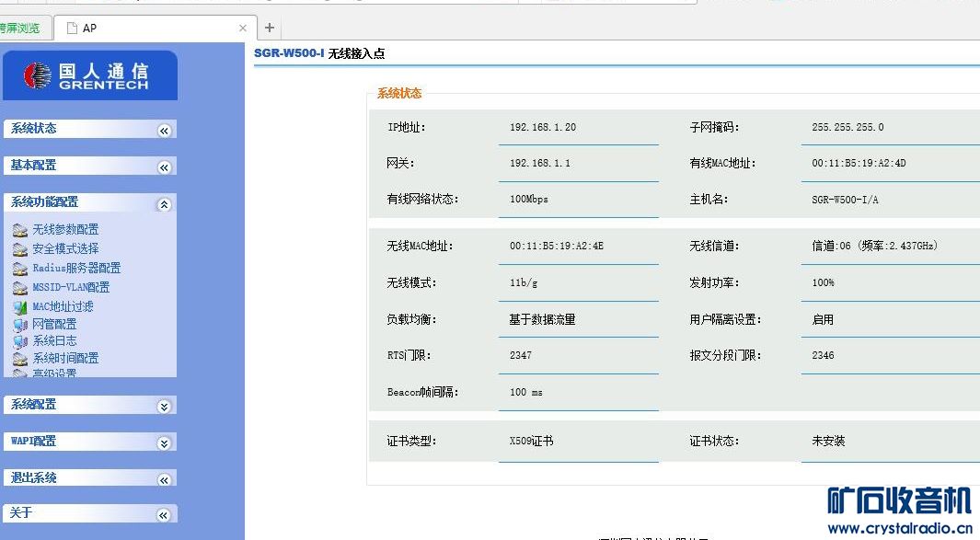
Task: Click the 无线参数配置 icon in sidebar
Action: pos(20,230)
